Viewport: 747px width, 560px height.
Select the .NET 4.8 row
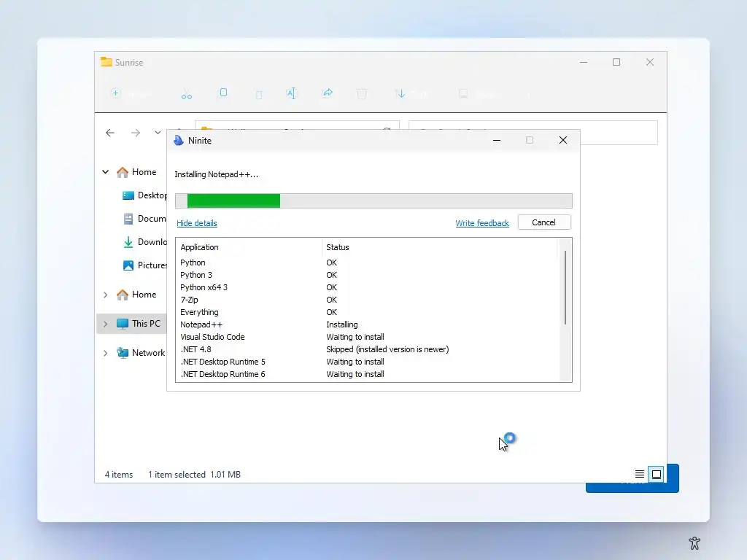367,349
